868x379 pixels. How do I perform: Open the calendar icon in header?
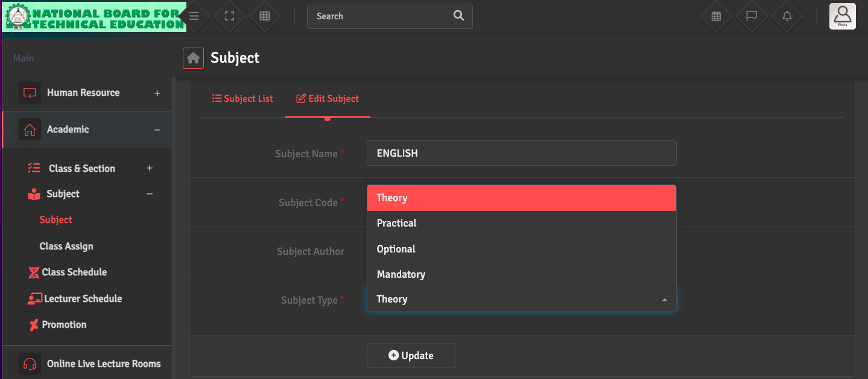(716, 16)
